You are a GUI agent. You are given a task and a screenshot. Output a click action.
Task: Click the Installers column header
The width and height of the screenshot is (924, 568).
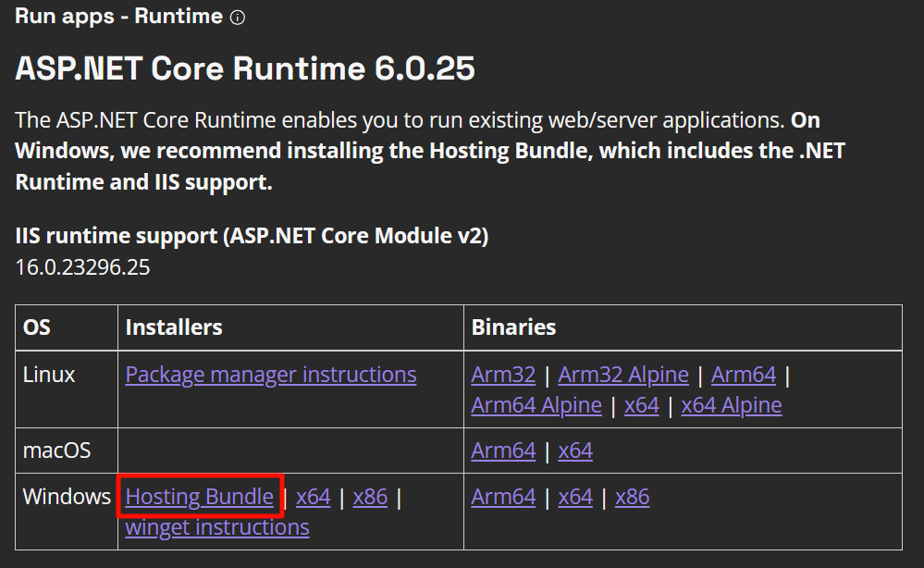(x=174, y=327)
